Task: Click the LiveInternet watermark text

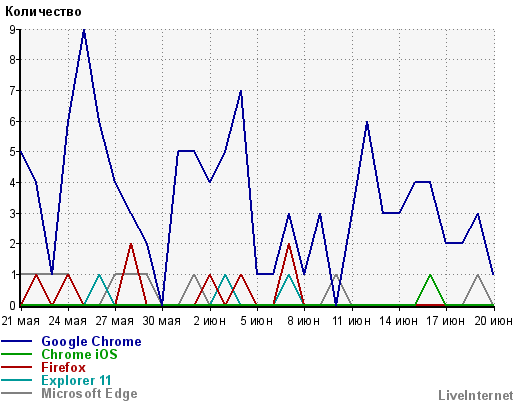Action: pos(476,395)
